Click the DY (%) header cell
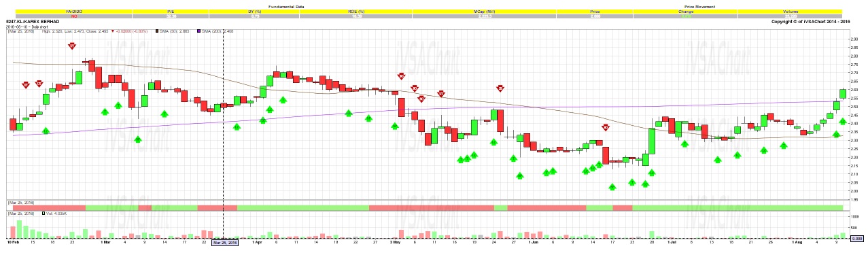The height and width of the screenshot is (255, 868). point(255,11)
